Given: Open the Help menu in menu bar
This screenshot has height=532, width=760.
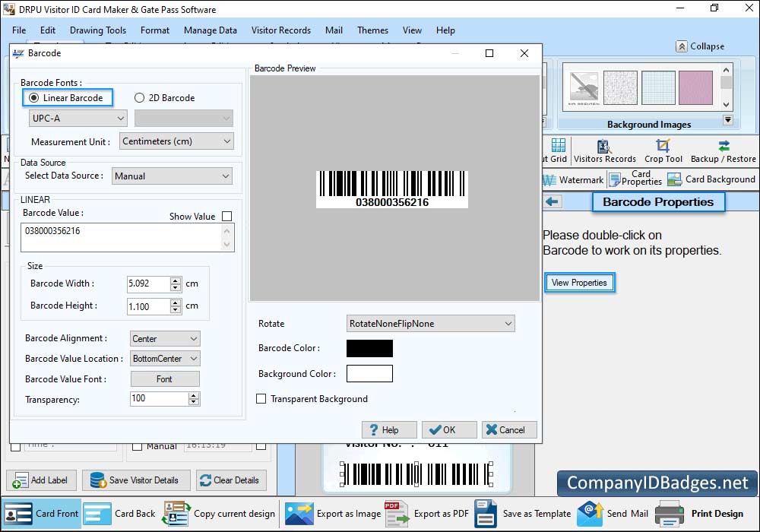Looking at the screenshot, I should (x=445, y=30).
